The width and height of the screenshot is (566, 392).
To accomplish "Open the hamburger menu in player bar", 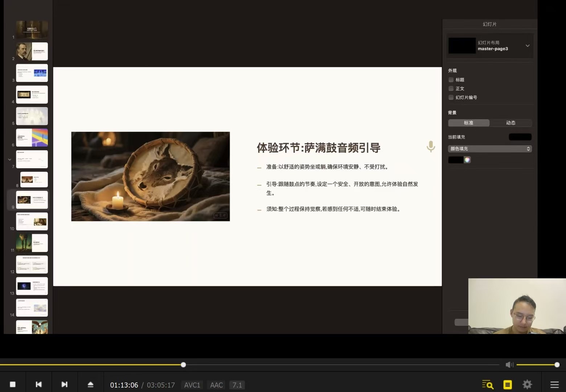I will pyautogui.click(x=554, y=384).
